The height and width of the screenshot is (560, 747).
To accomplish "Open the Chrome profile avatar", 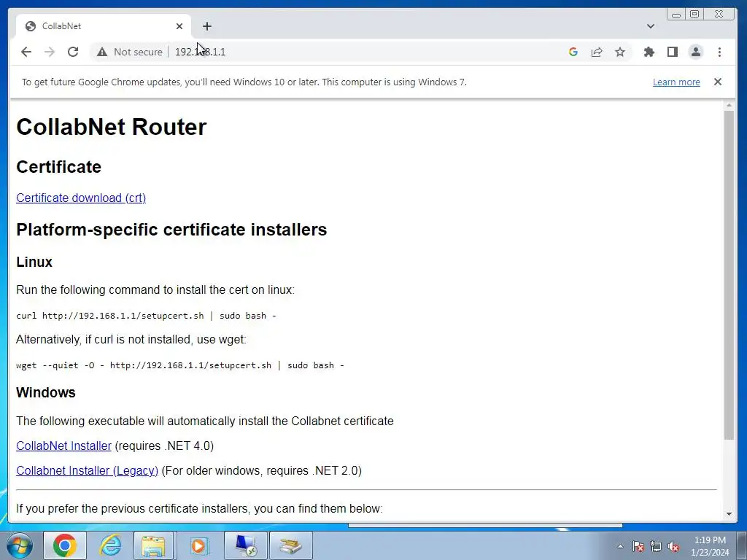I will [695, 52].
